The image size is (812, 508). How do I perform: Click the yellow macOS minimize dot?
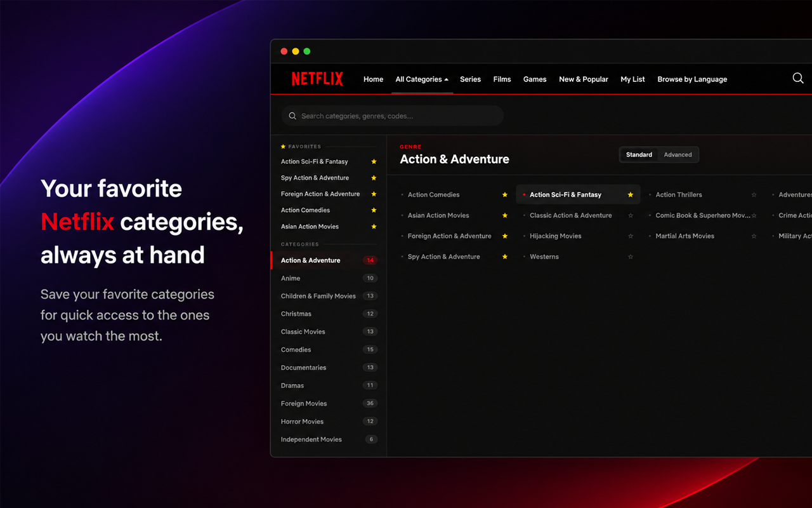click(296, 51)
